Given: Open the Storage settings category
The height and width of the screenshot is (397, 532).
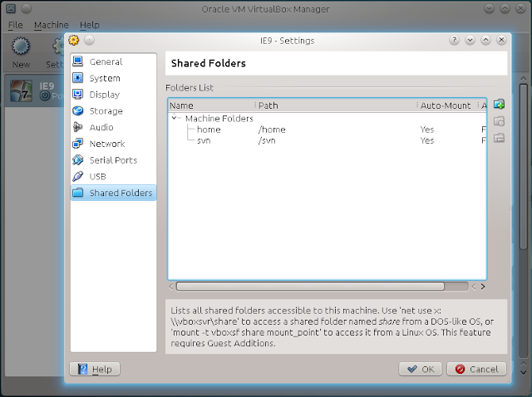Looking at the screenshot, I should click(113, 110).
